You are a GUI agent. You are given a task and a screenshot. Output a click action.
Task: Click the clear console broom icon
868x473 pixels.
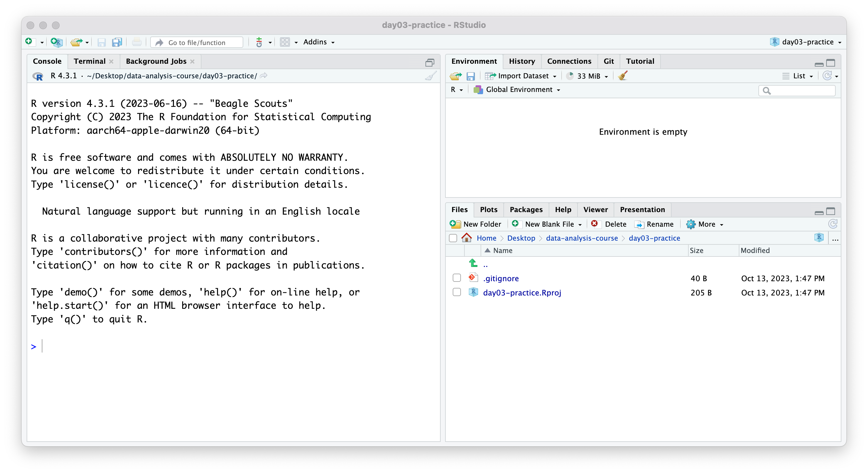click(430, 76)
